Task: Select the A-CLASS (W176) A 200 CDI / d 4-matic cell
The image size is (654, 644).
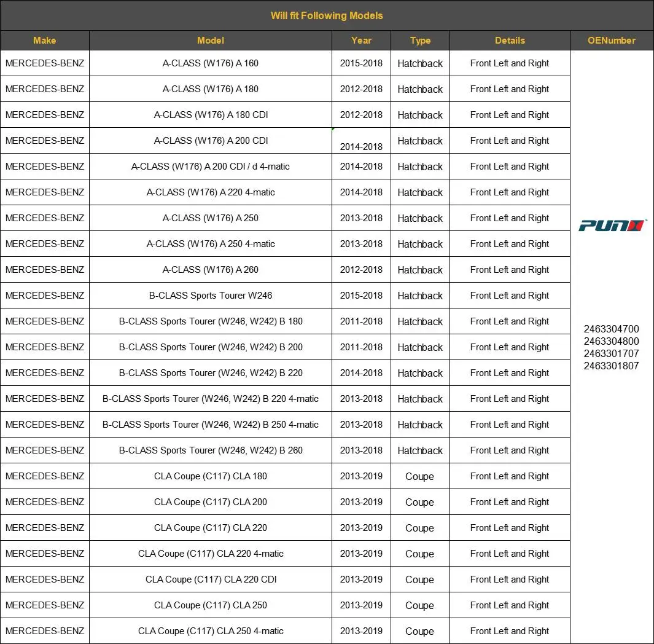Action: pos(210,167)
